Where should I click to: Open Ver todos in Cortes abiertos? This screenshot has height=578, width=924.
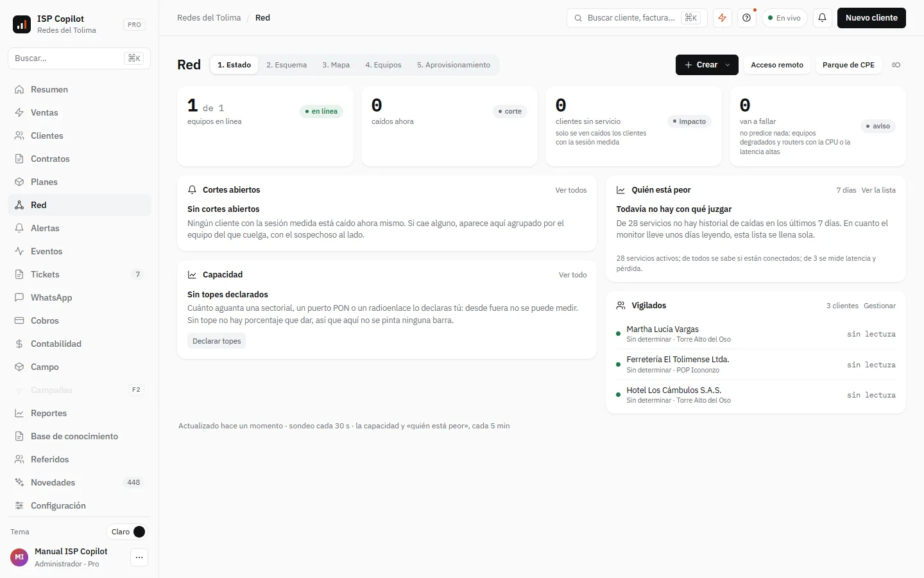pos(571,190)
